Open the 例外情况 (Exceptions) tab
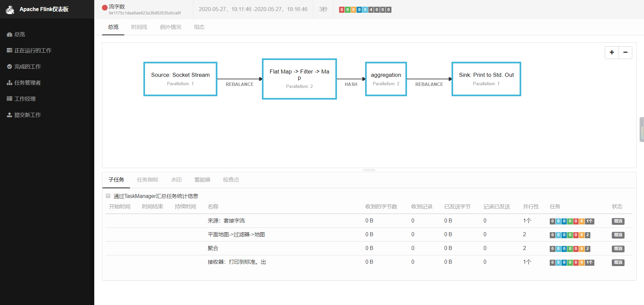The height and width of the screenshot is (305, 644). [170, 27]
